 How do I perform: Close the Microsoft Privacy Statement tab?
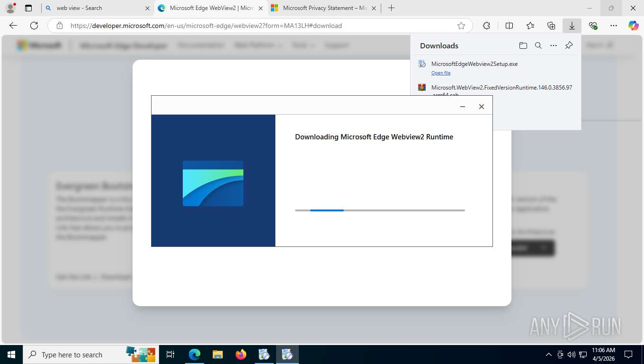click(x=374, y=8)
